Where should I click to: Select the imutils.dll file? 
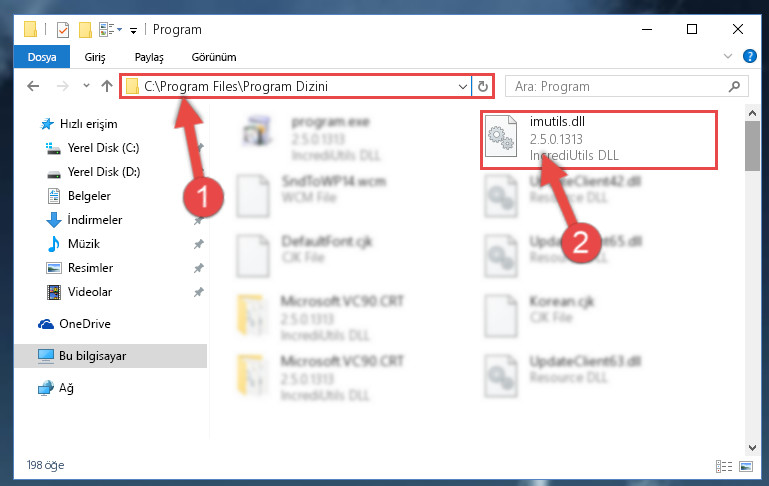tap(599, 139)
